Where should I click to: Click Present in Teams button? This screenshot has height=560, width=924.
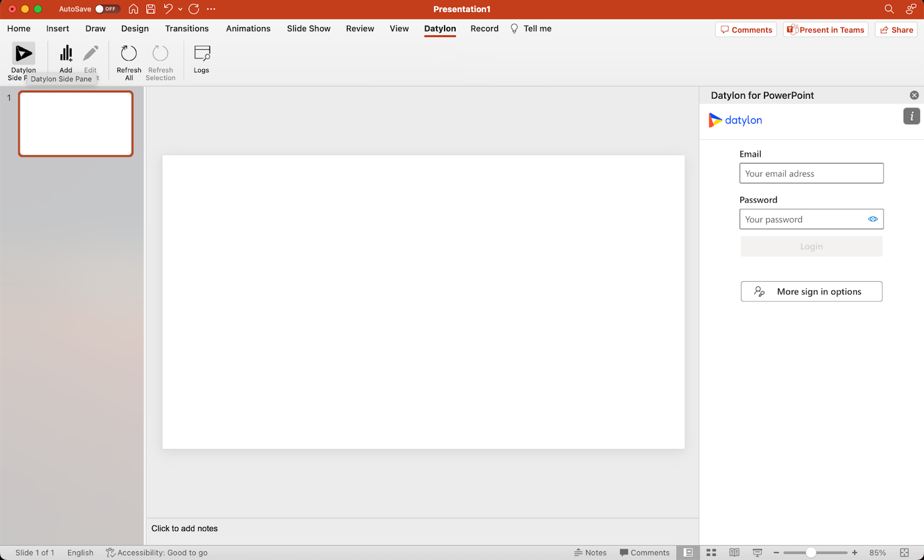(x=826, y=29)
